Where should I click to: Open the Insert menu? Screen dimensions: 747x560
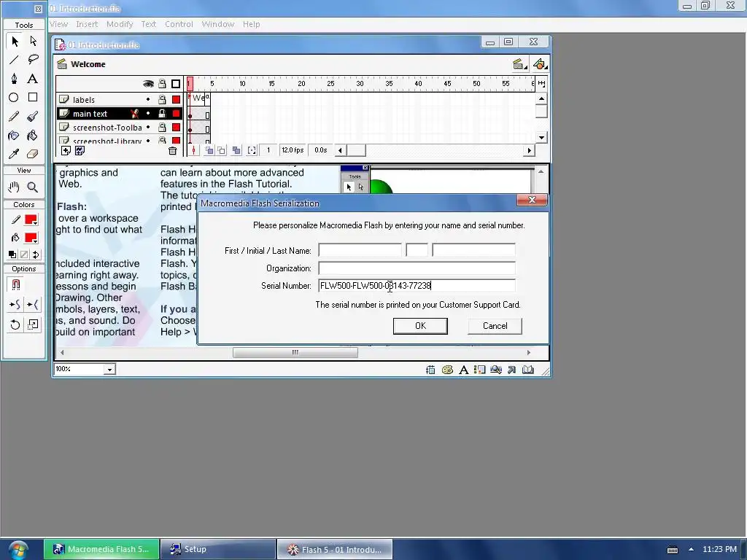click(x=87, y=24)
